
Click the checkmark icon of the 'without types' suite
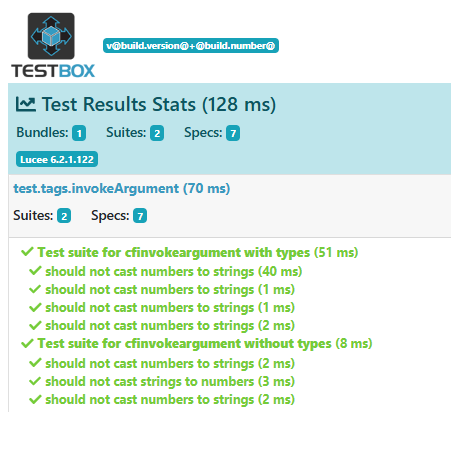[x=27, y=343]
